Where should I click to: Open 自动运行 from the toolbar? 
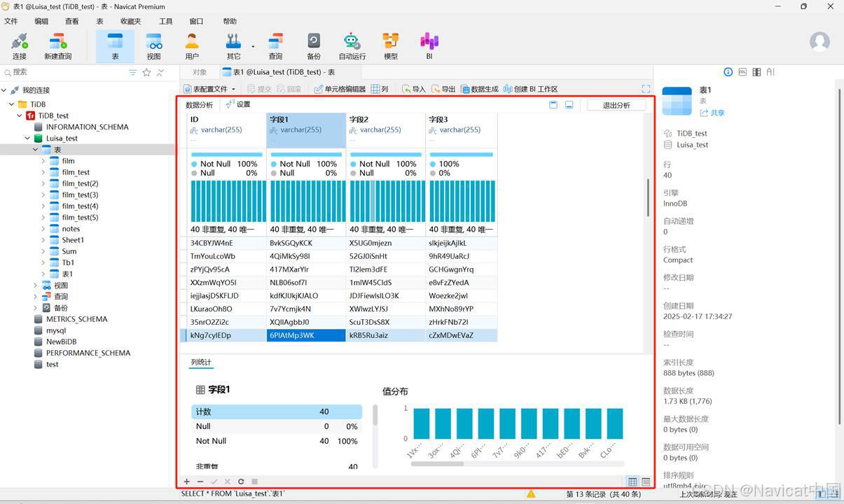click(352, 46)
